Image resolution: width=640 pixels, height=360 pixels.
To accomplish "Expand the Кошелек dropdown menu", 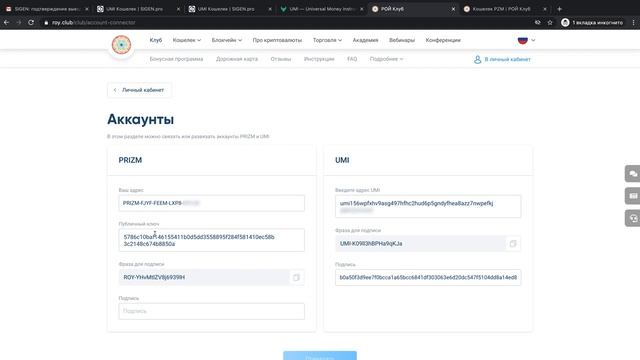I will (x=187, y=40).
